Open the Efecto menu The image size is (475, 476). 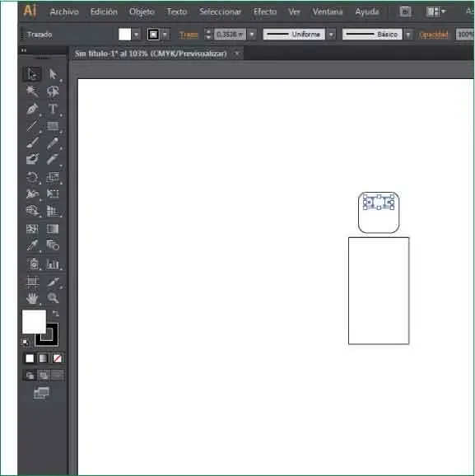(x=265, y=12)
